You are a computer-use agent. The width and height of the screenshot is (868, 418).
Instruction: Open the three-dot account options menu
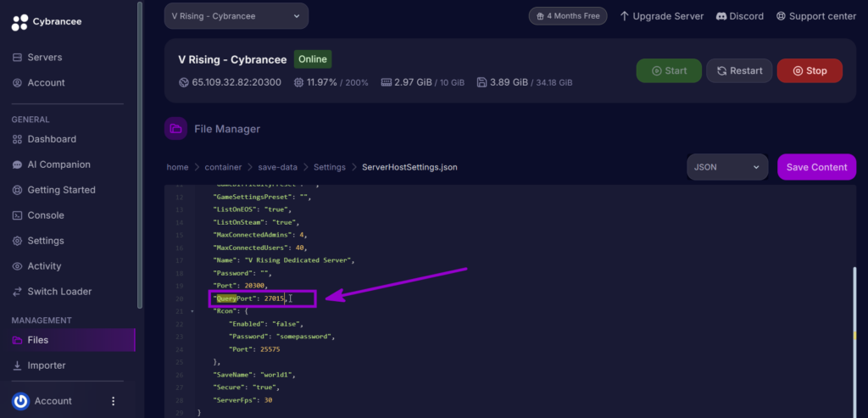click(x=114, y=401)
